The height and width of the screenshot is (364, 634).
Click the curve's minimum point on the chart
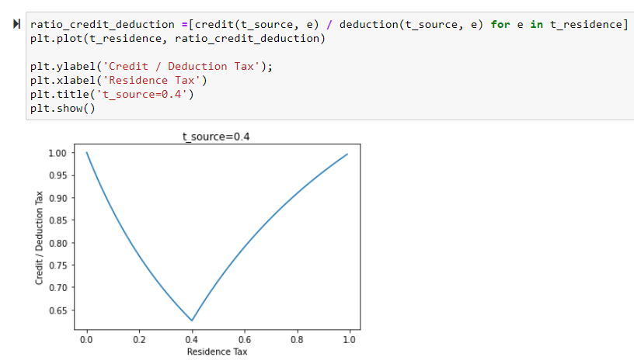[x=192, y=320]
